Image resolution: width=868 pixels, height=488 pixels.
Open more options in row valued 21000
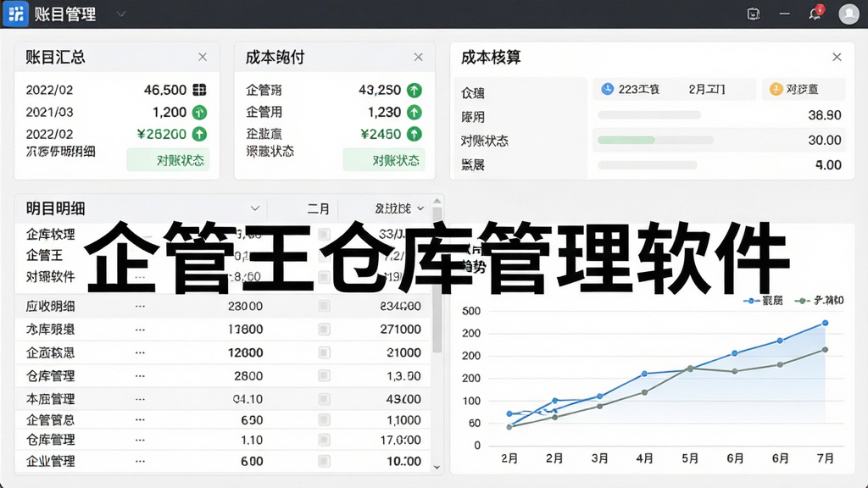[140, 352]
